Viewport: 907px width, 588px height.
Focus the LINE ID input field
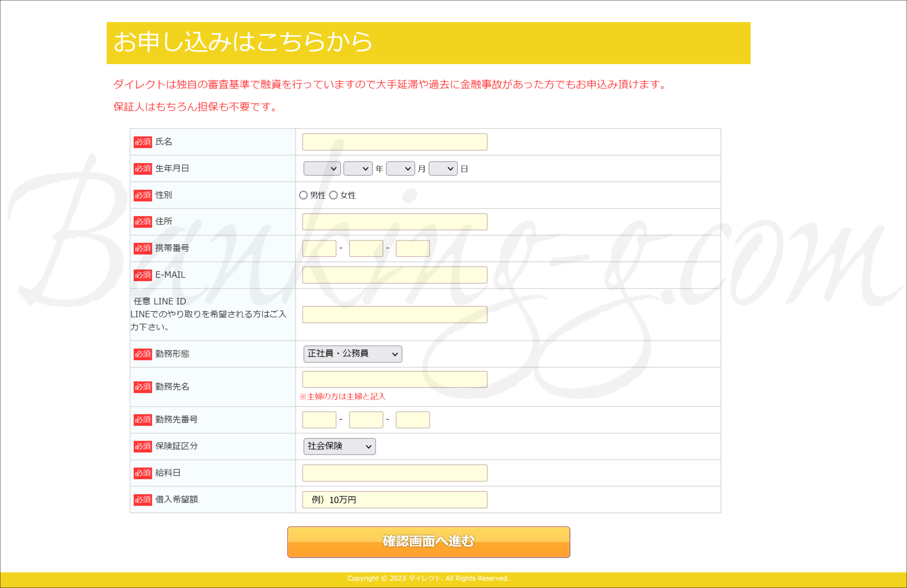[394, 315]
